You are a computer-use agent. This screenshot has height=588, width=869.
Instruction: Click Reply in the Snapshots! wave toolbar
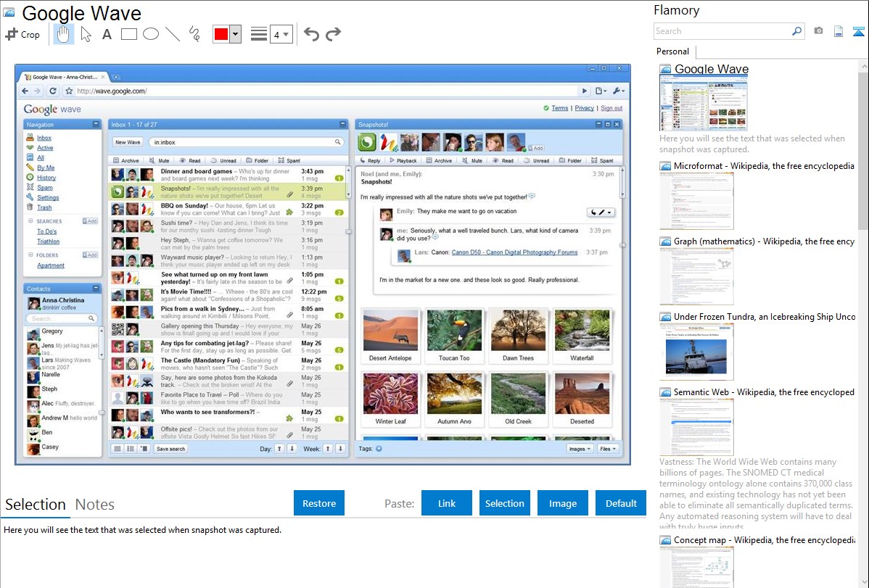[x=370, y=161]
